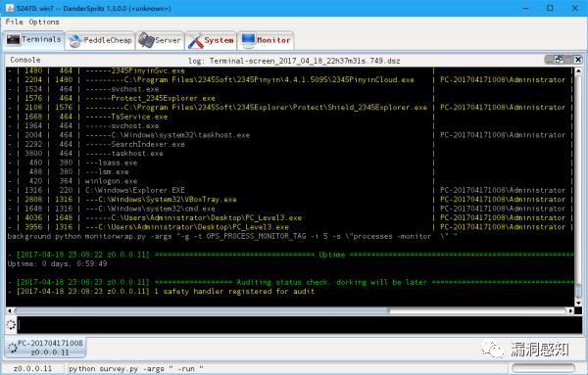Click the Terminals tab console icon
The height and width of the screenshot is (375, 588).
coord(13,39)
